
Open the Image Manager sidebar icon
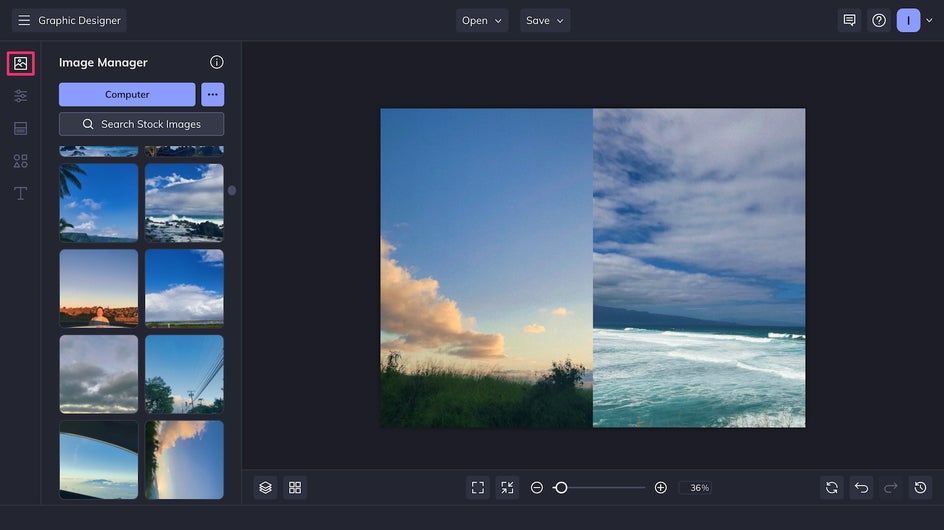tap(20, 63)
